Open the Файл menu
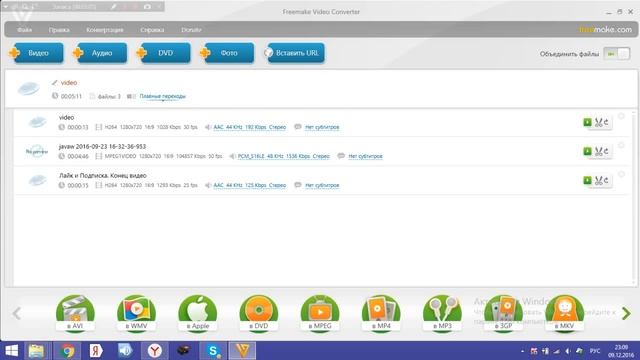 (x=24, y=30)
